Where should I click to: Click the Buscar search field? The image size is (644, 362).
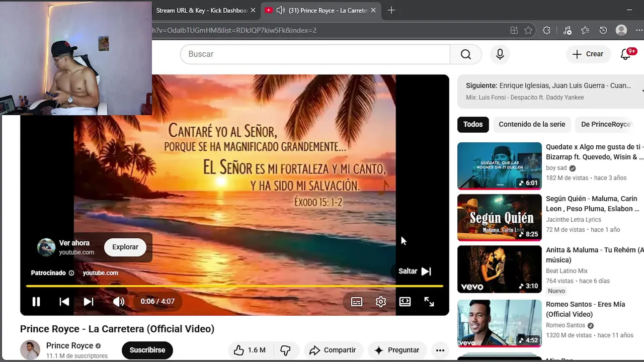(x=315, y=54)
